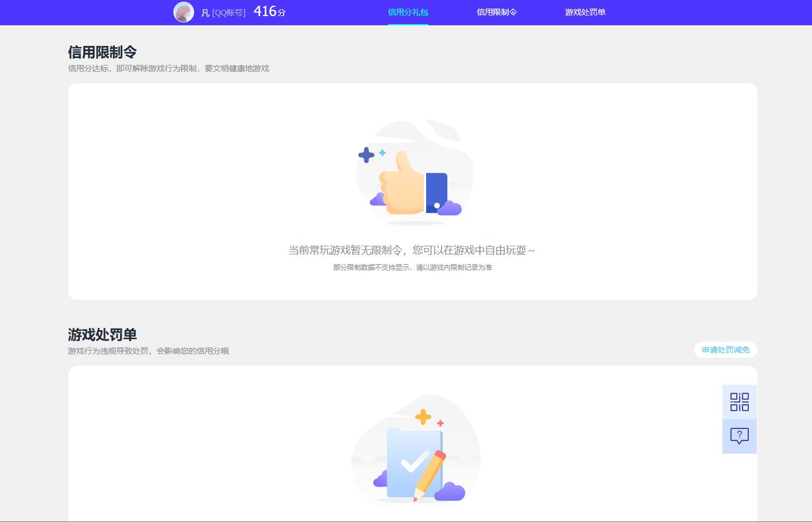Click the 游戏处罚单 section heading
812x522 pixels.
tap(102, 335)
